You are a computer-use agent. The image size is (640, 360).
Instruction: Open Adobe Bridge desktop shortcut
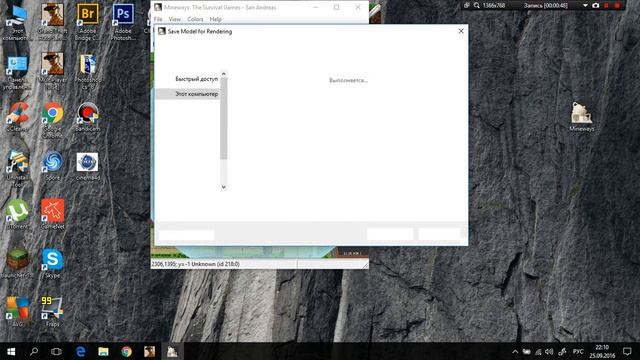pos(87,22)
